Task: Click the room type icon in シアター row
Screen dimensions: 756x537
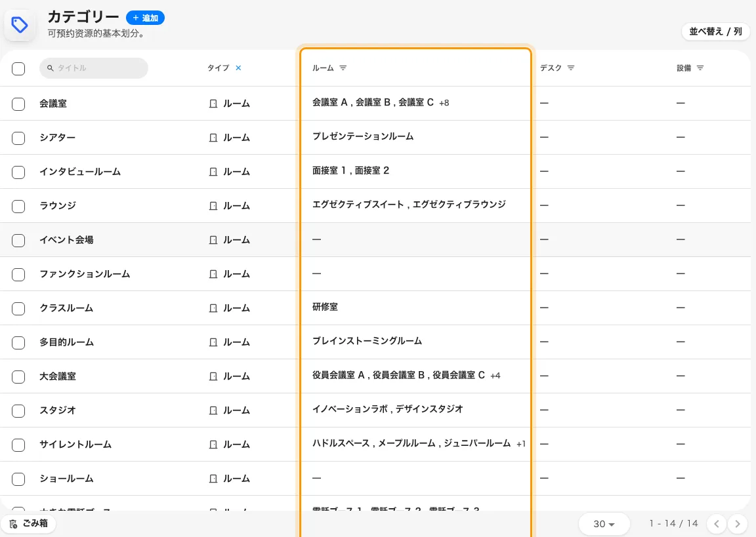Action: pyautogui.click(x=213, y=138)
